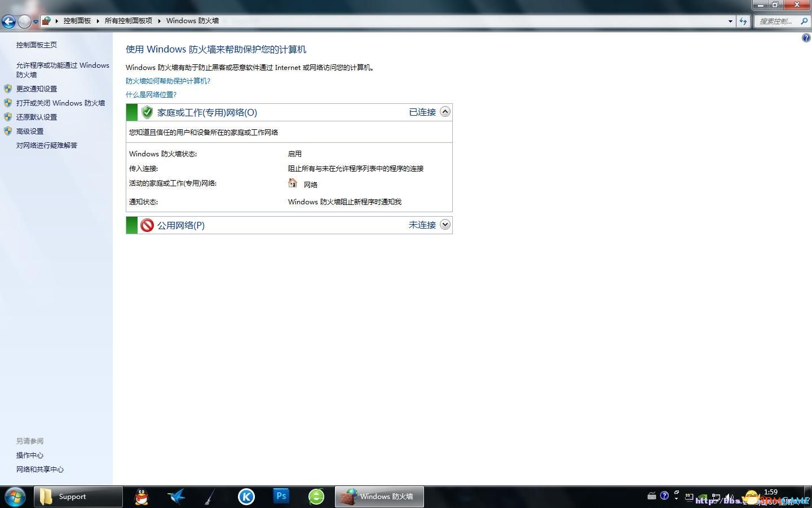Open 操作中心 link under 另请参阅
This screenshot has width=812, height=508.
[x=30, y=455]
